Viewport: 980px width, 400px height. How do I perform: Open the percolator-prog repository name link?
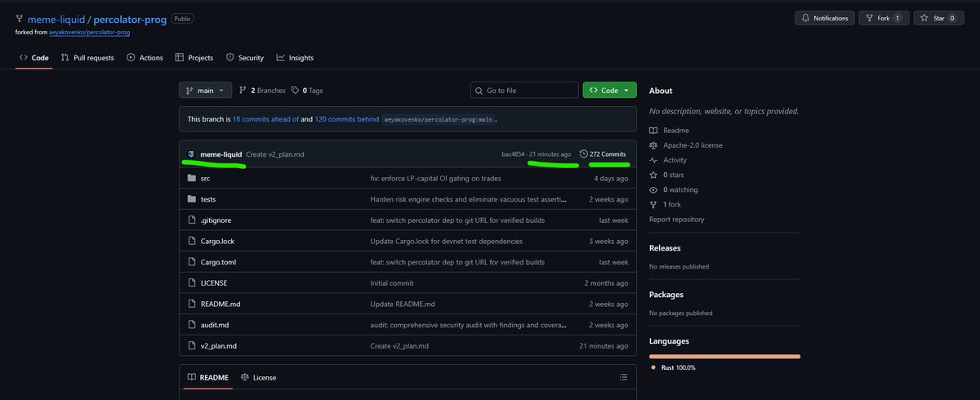131,18
